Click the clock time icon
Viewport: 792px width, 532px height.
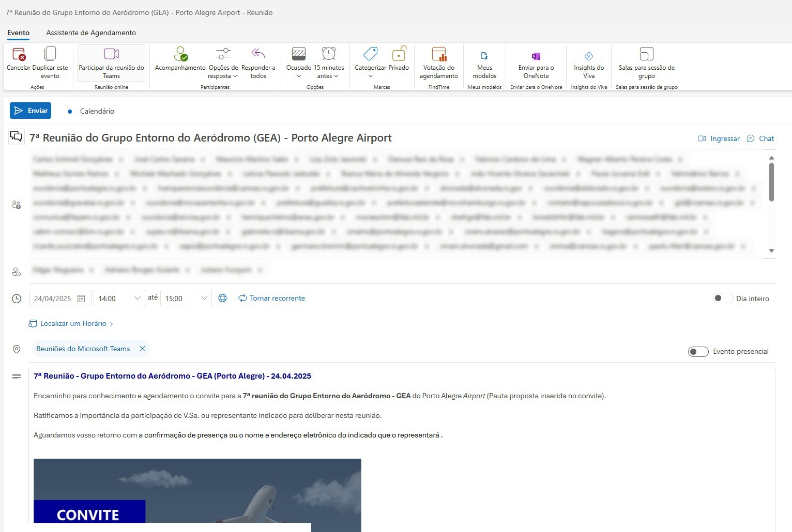[17, 299]
